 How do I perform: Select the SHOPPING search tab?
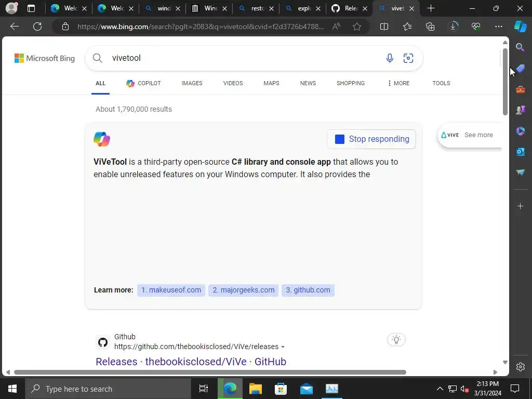(351, 83)
